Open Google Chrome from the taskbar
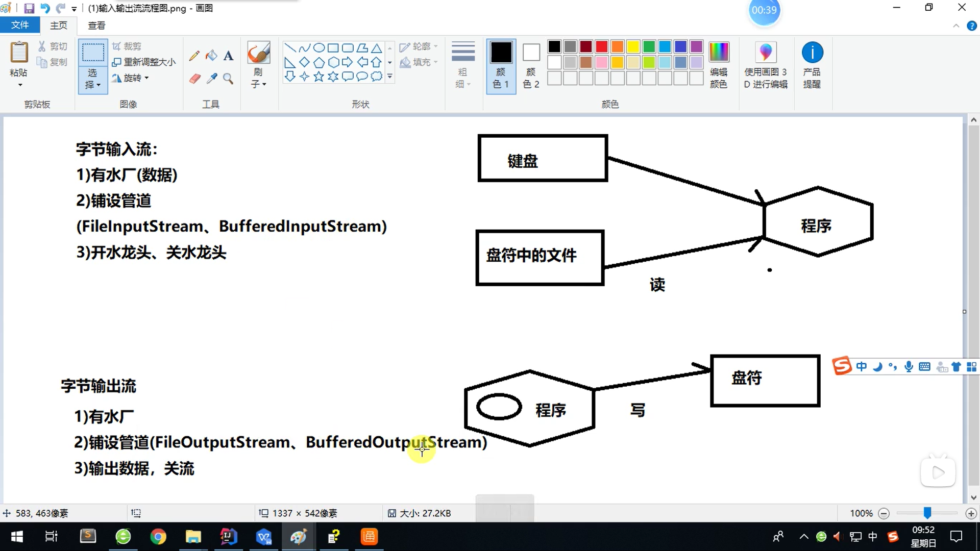980x551 pixels. pyautogui.click(x=158, y=537)
